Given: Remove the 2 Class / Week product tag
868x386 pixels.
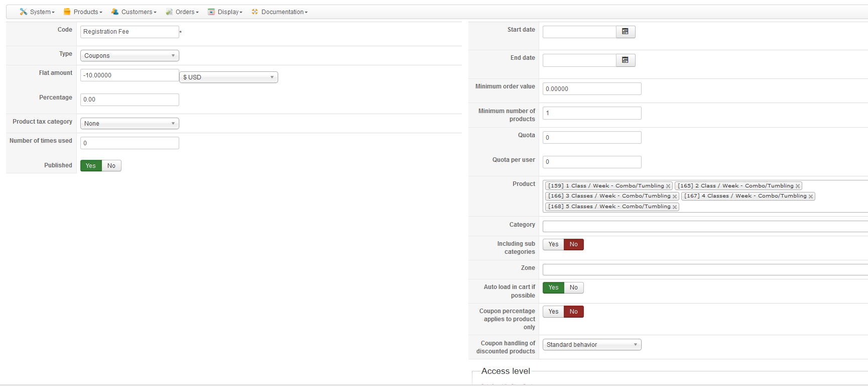Looking at the screenshot, I should (798, 186).
